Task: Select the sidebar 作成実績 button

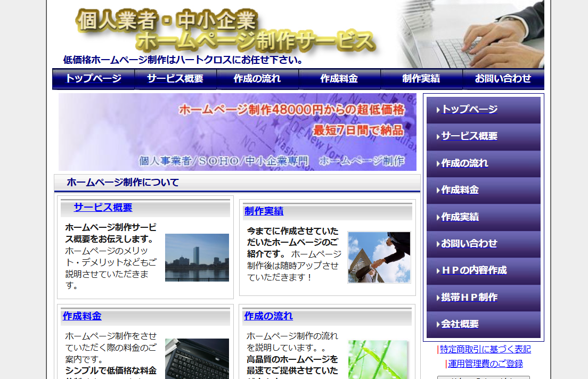Action: [x=483, y=217]
